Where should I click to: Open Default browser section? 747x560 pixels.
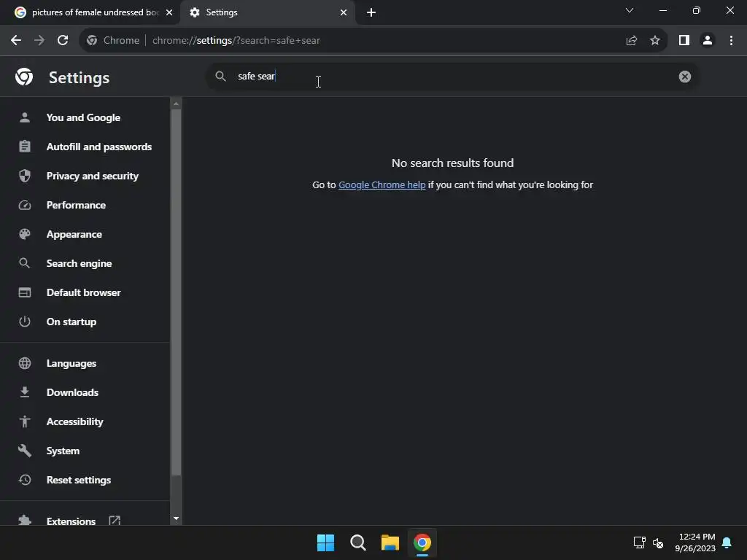(x=85, y=292)
